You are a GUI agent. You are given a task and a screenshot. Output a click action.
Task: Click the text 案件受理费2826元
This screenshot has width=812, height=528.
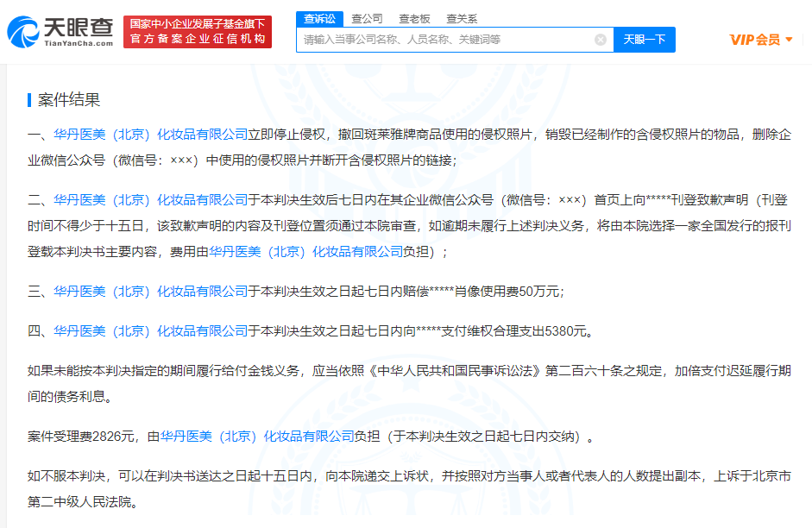(x=81, y=437)
